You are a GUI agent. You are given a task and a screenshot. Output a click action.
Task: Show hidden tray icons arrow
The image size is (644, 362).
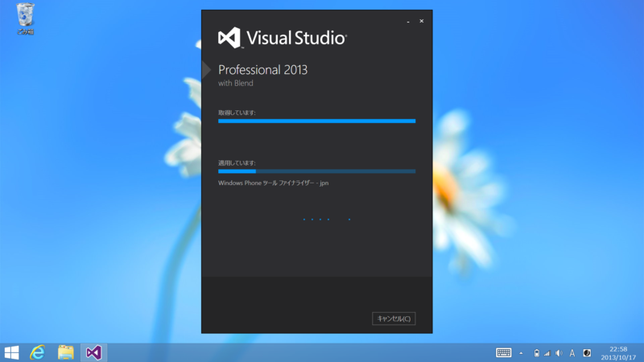(521, 353)
